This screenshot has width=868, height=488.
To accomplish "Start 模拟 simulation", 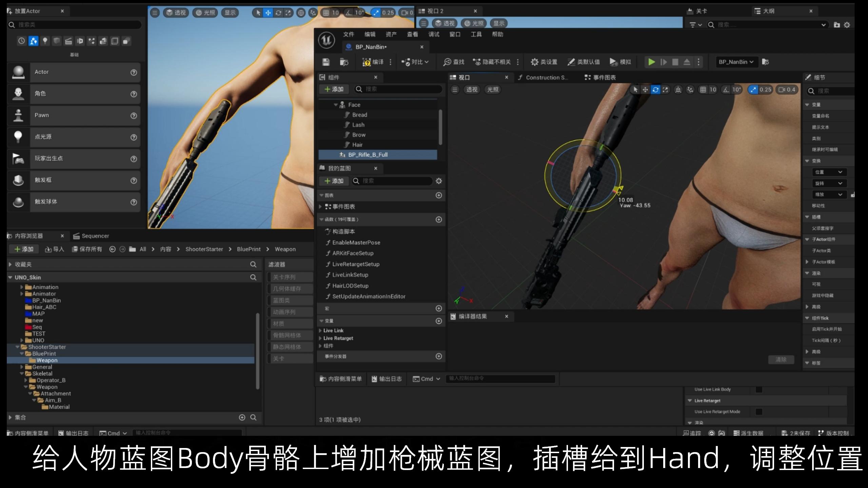I will (x=620, y=62).
